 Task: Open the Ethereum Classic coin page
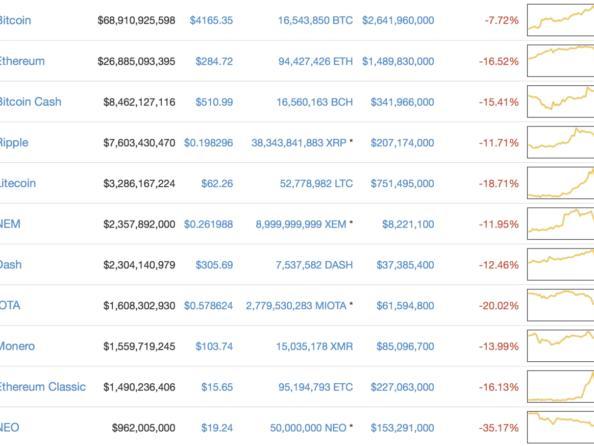point(42,387)
